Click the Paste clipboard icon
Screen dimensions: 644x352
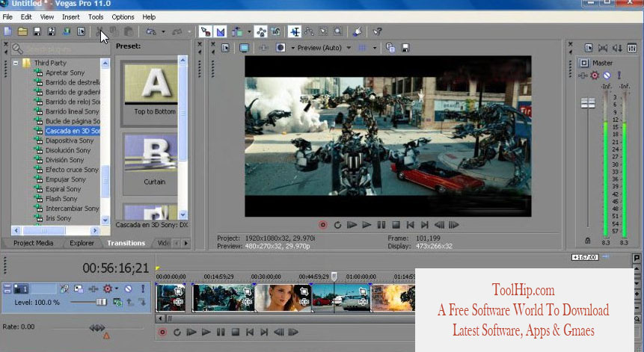pyautogui.click(x=129, y=31)
